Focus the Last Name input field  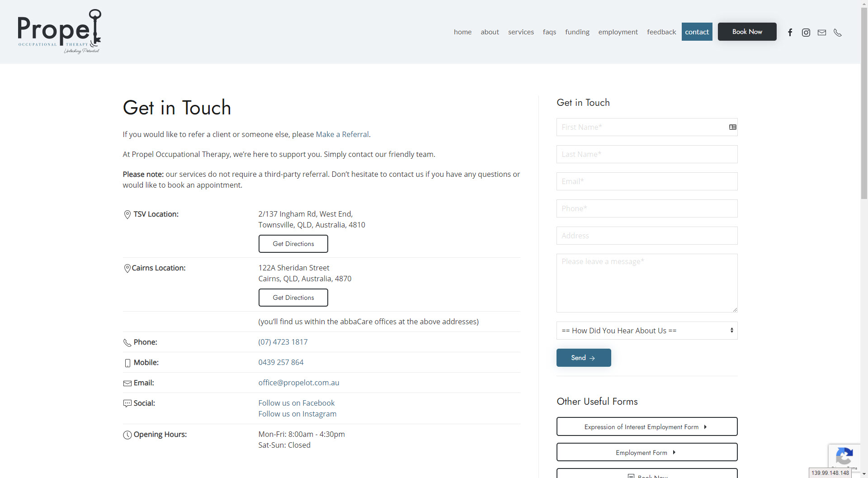[647, 154]
